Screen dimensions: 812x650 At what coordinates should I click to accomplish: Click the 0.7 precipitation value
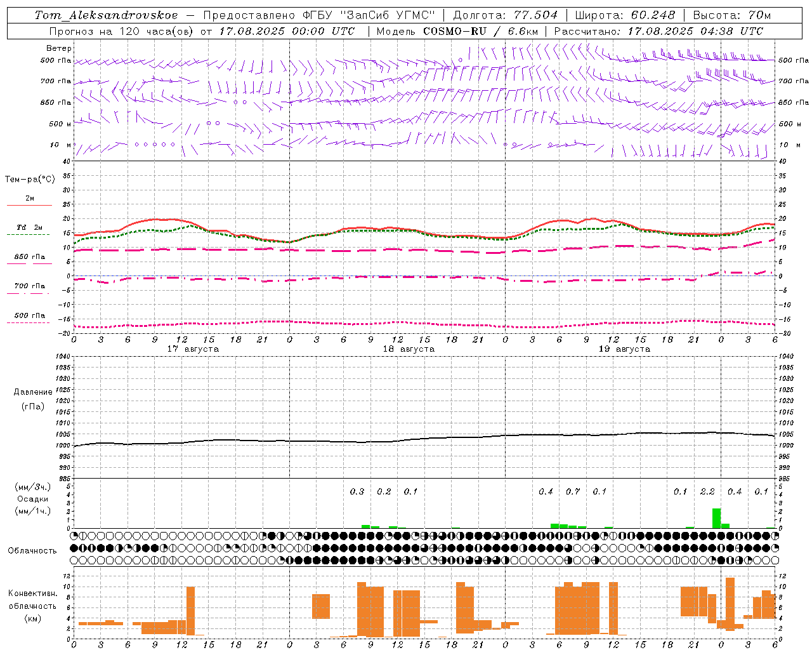click(x=573, y=492)
